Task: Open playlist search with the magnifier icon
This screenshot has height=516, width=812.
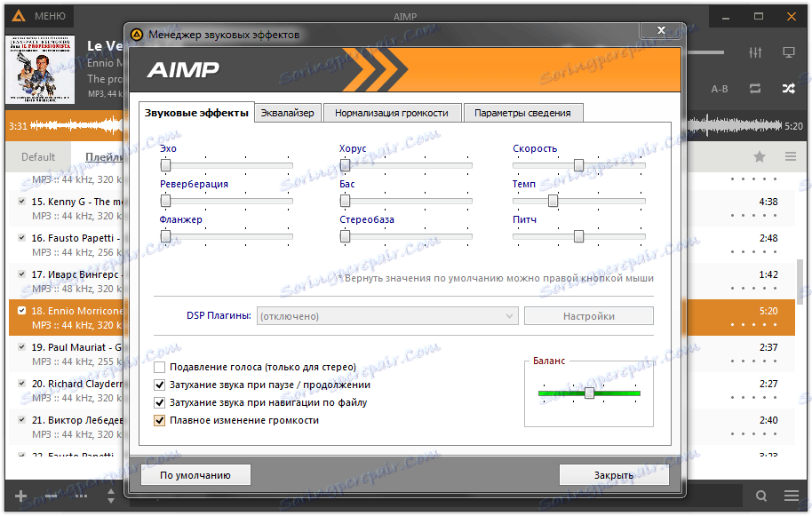Action: pos(761,496)
